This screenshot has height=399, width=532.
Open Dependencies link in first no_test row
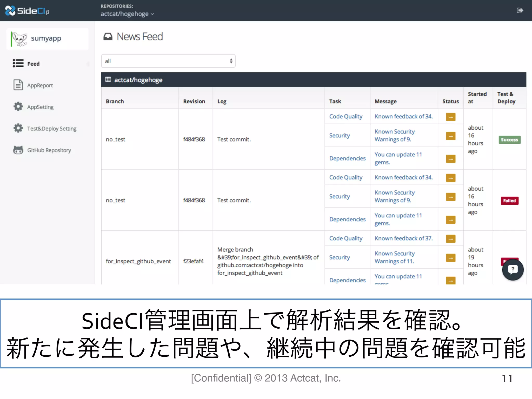tap(347, 158)
